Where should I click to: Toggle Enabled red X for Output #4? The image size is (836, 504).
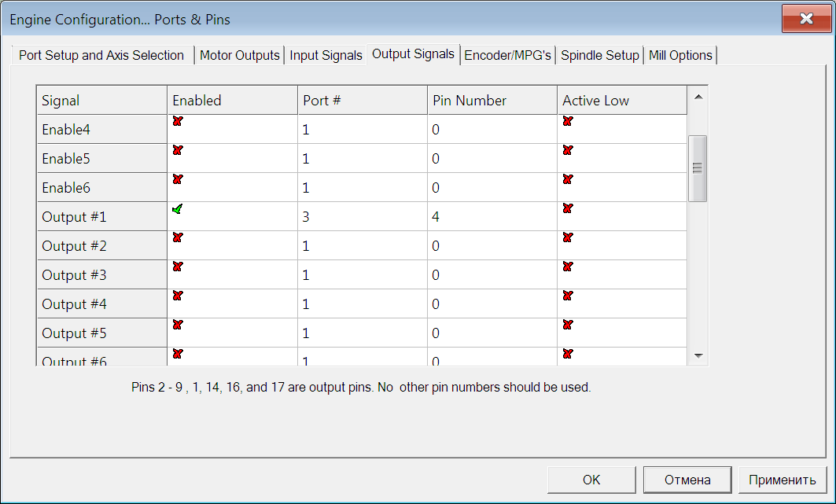tap(178, 296)
